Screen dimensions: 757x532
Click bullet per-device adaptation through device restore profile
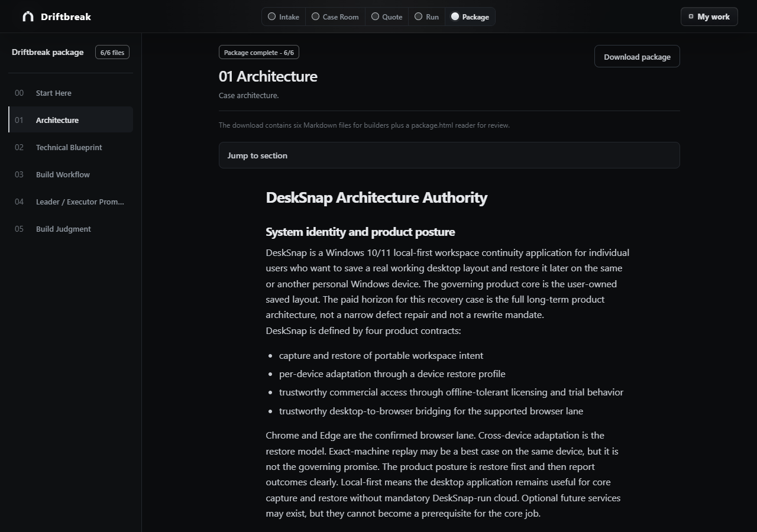pyautogui.click(x=392, y=374)
